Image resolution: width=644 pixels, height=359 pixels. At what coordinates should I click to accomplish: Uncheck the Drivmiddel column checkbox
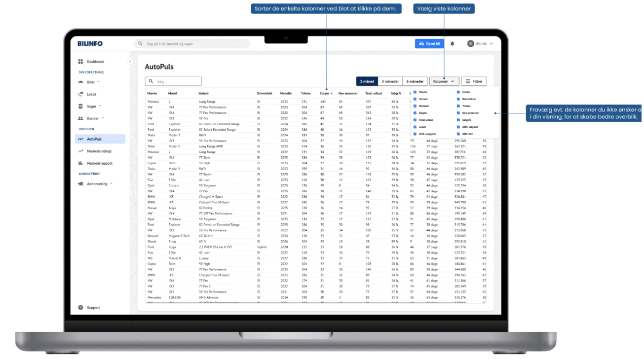[x=458, y=99]
